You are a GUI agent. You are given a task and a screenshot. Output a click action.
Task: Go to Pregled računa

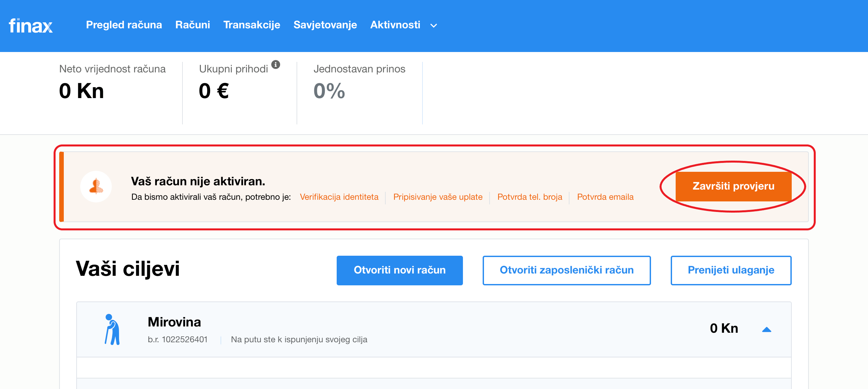pyautogui.click(x=124, y=25)
